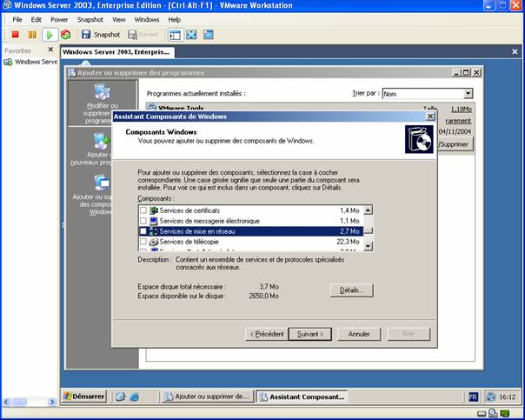The image size is (525, 420).
Task: Click the rarement link in programs list
Action: pos(458,121)
